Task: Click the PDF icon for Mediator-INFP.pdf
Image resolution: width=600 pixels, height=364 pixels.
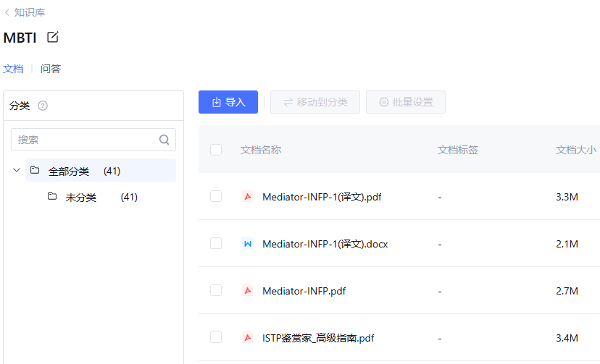Action: point(247,291)
